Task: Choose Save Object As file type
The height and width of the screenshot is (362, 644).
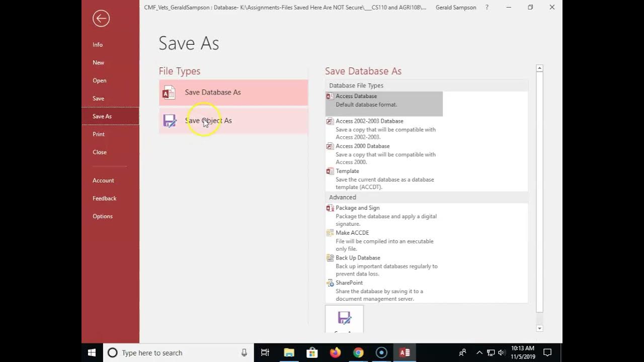Action: coord(233,121)
